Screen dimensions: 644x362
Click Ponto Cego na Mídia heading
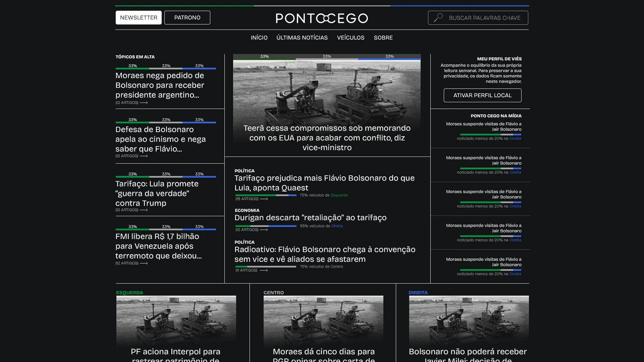pyautogui.click(x=496, y=116)
